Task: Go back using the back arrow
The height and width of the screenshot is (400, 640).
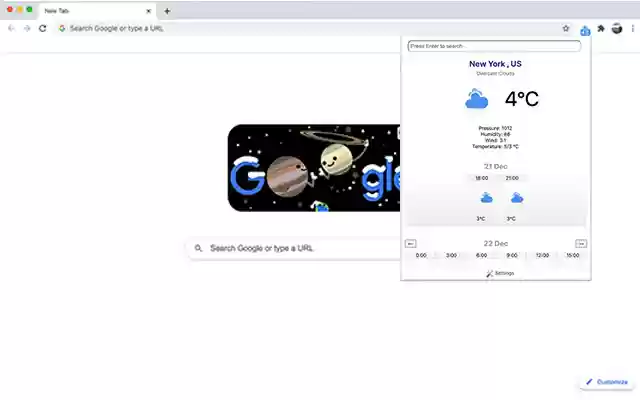Action: coord(11,29)
